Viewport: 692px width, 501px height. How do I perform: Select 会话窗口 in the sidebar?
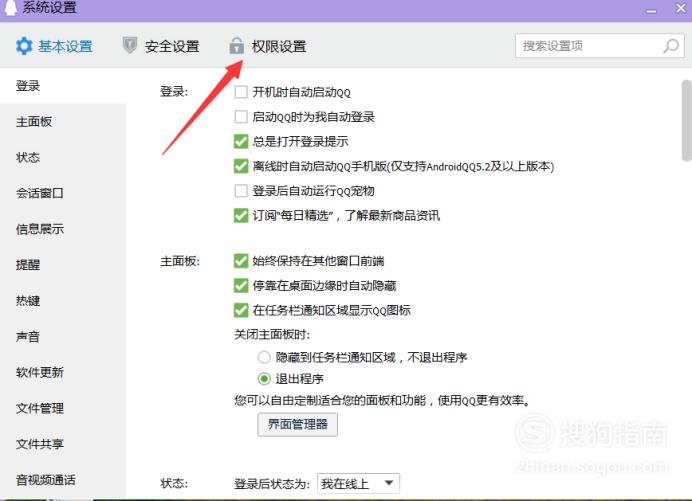63,193
